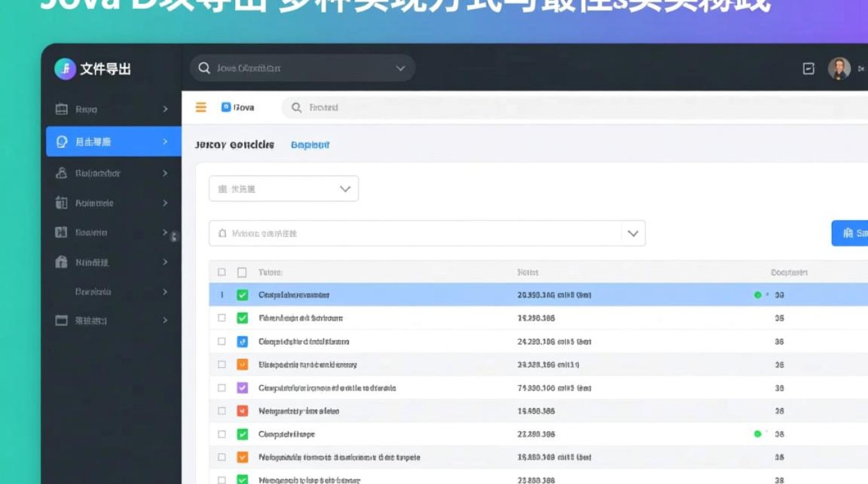Uncheck the green checkbox on the highlighted row
Viewport: 868px width, 484px height.
point(242,294)
